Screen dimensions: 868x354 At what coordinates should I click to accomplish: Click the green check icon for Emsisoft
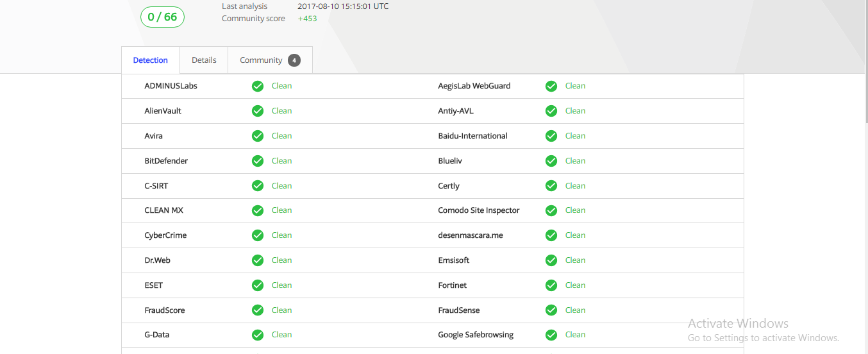point(551,260)
